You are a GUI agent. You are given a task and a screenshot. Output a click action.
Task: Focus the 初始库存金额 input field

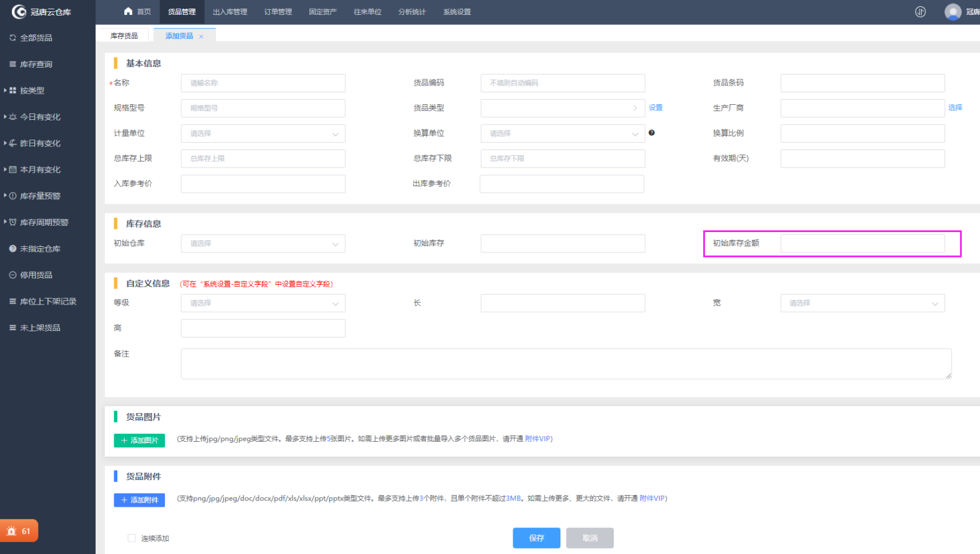pos(863,243)
